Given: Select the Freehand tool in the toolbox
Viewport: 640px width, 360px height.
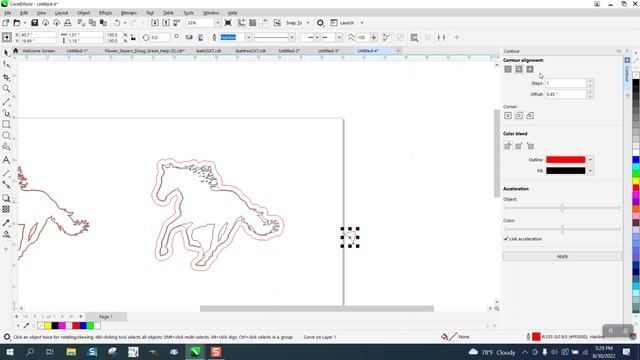Looking at the screenshot, I should [x=6, y=102].
